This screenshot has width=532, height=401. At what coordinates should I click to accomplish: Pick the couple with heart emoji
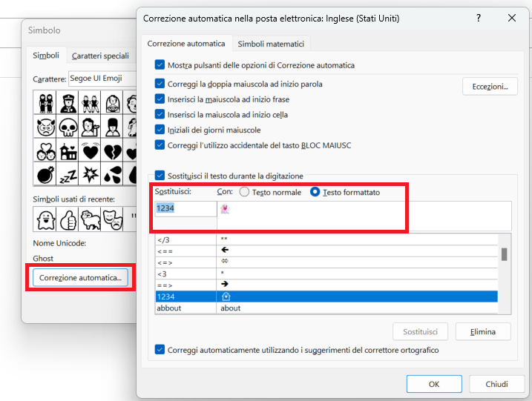(45, 150)
